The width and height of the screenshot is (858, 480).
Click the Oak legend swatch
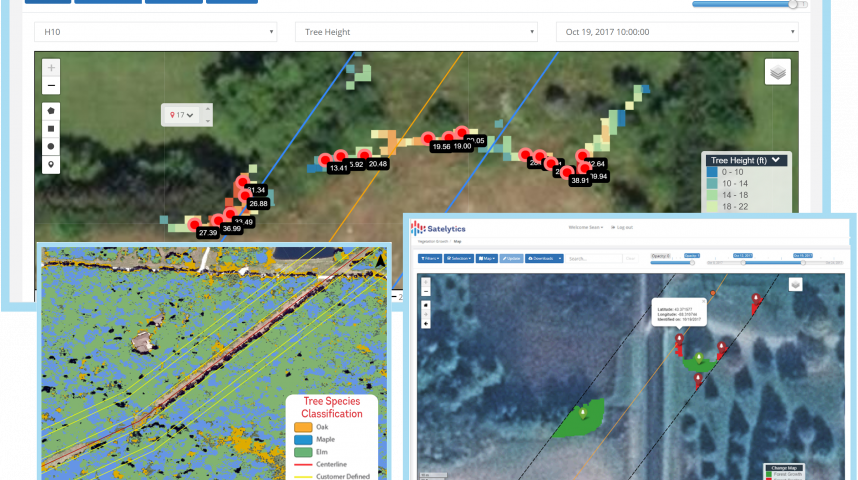click(x=303, y=427)
